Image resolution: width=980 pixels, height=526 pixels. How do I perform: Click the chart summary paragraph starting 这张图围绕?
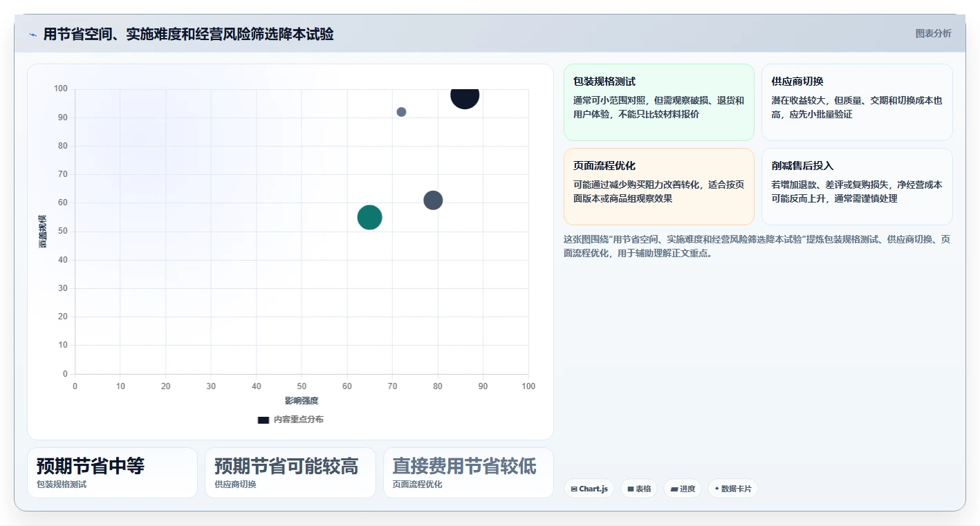(757, 246)
